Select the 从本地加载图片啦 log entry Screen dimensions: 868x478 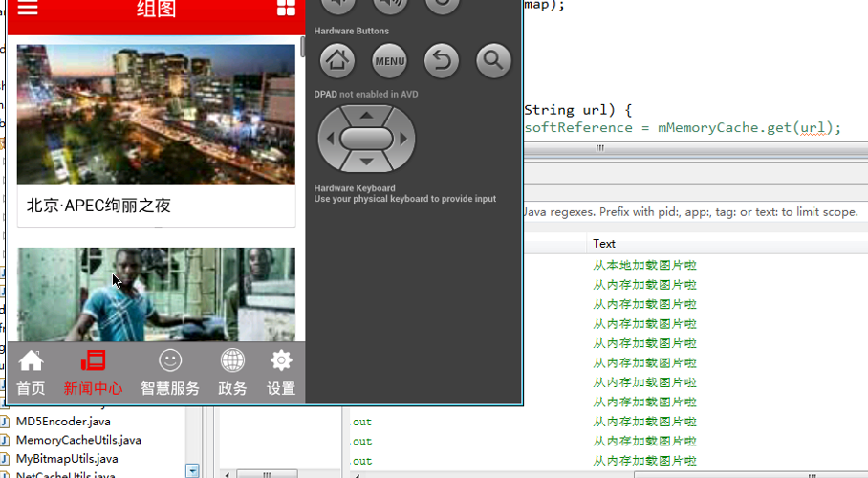tap(644, 266)
